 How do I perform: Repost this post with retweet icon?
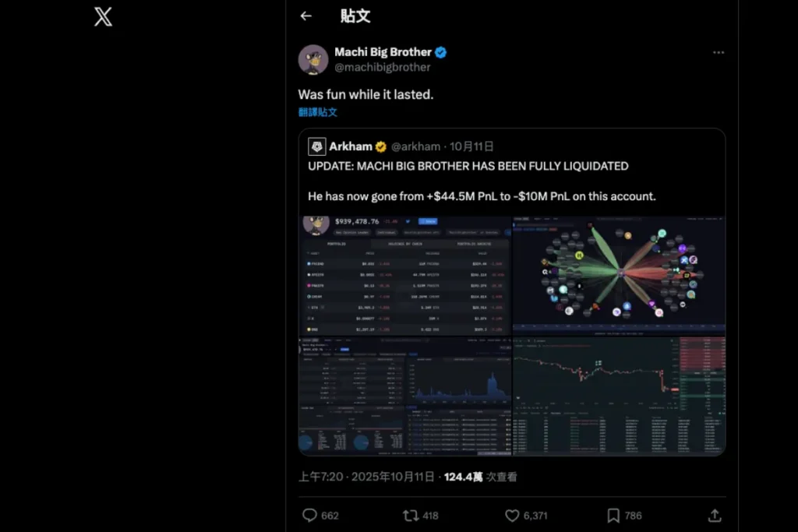(x=411, y=515)
